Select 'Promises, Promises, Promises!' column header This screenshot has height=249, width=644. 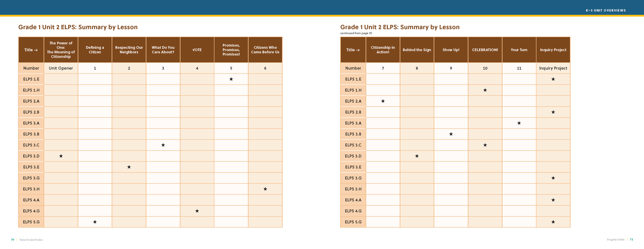231,50
